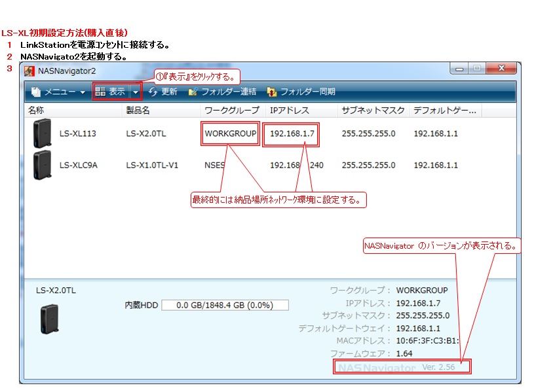Open フォルダー同期 folder sync tool
The height and width of the screenshot is (392, 534).
click(x=301, y=92)
